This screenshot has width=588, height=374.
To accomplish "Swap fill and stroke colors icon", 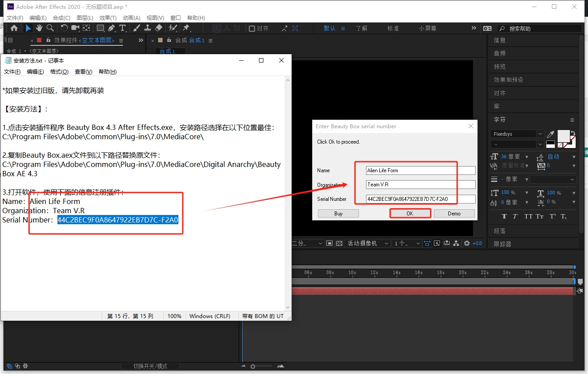I will 573,133.
